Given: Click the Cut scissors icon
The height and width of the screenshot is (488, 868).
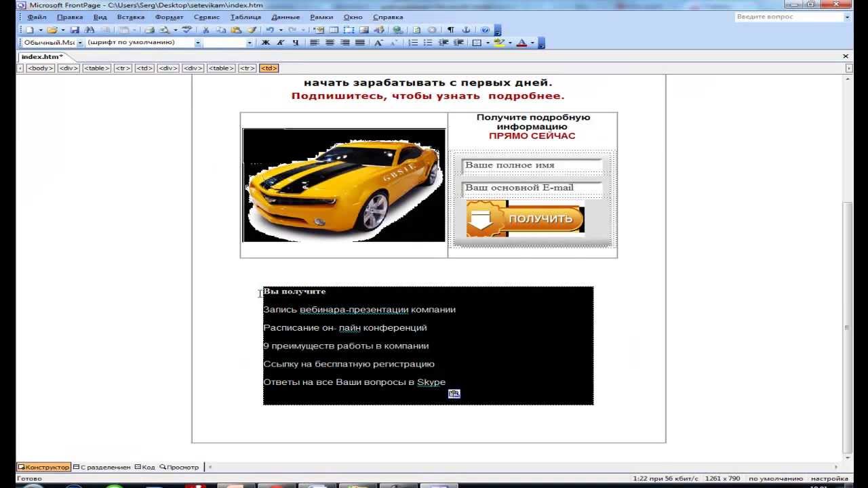Looking at the screenshot, I should pos(206,30).
